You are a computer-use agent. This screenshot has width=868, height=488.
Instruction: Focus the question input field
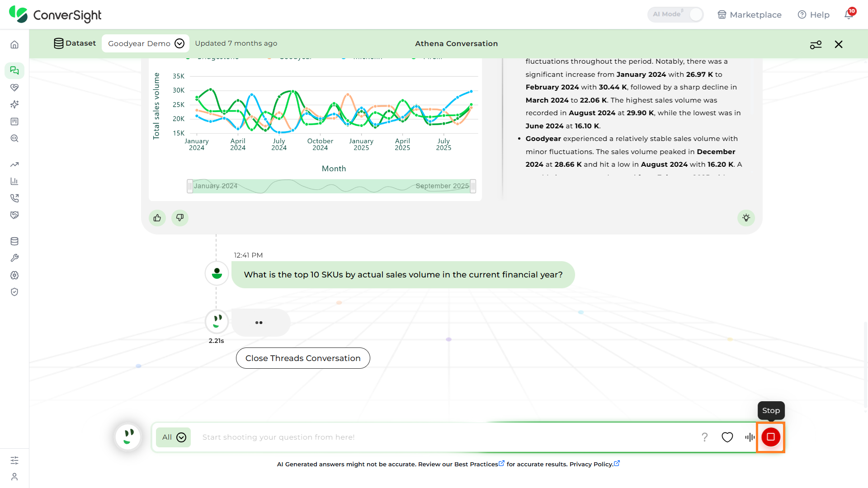[445, 437]
